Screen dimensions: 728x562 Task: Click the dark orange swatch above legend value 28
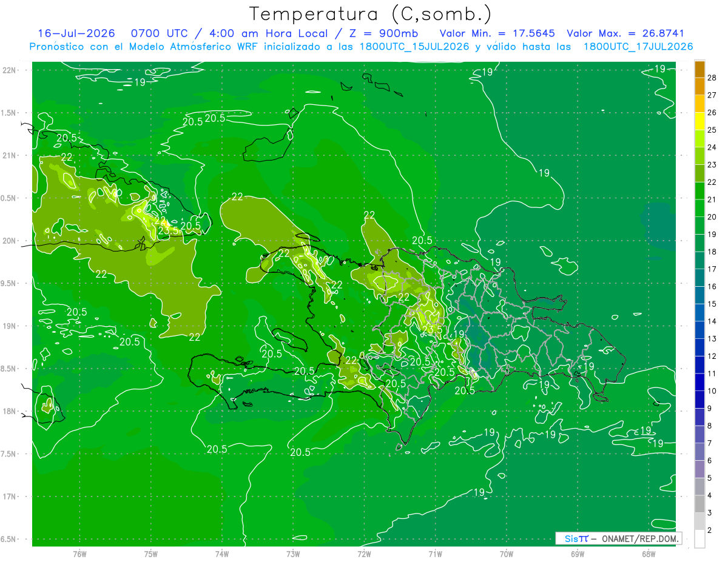click(699, 69)
